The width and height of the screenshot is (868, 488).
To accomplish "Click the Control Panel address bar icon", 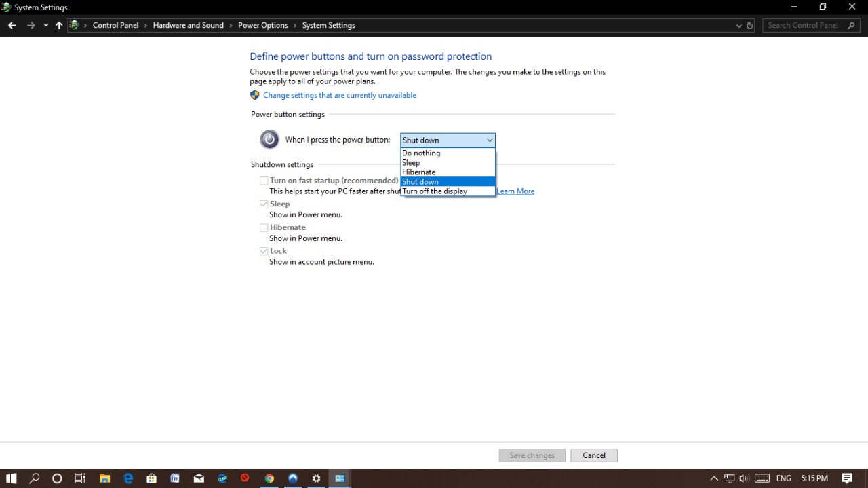I will pos(75,25).
